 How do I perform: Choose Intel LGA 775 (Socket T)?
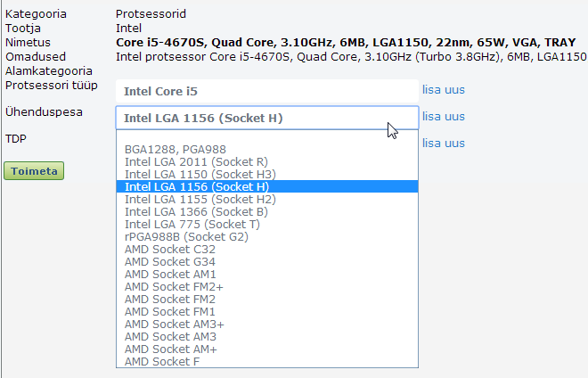coord(267,224)
